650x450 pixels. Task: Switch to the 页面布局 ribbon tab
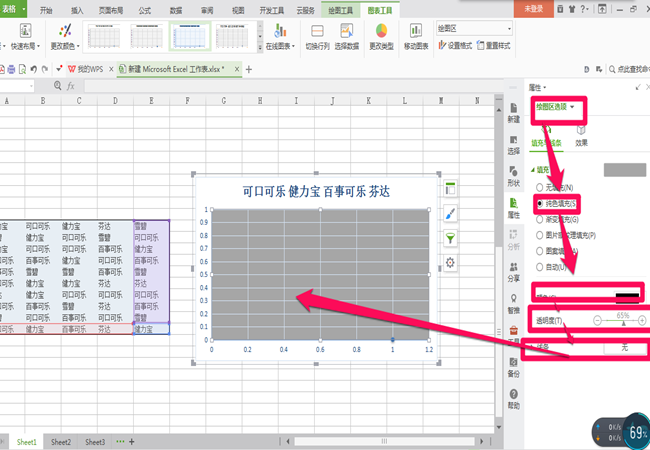pyautogui.click(x=111, y=10)
